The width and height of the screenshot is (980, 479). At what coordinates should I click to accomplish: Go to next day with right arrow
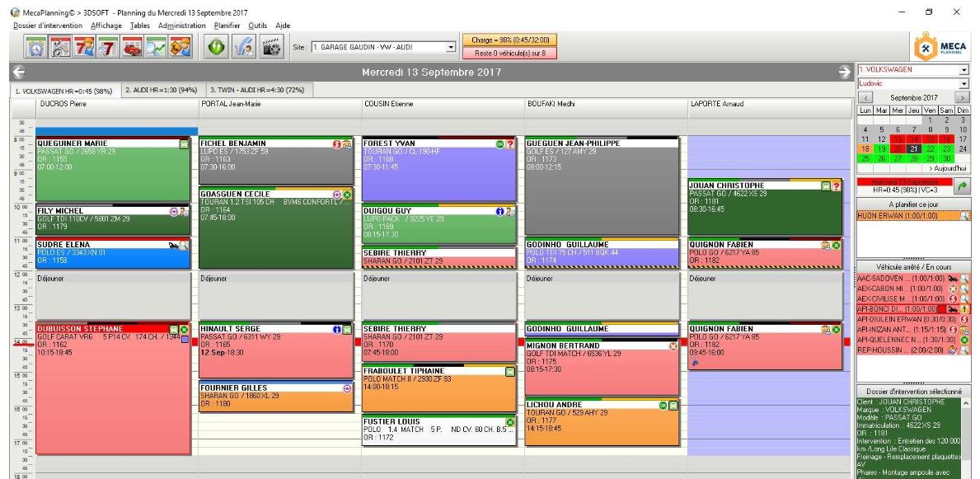click(x=844, y=73)
